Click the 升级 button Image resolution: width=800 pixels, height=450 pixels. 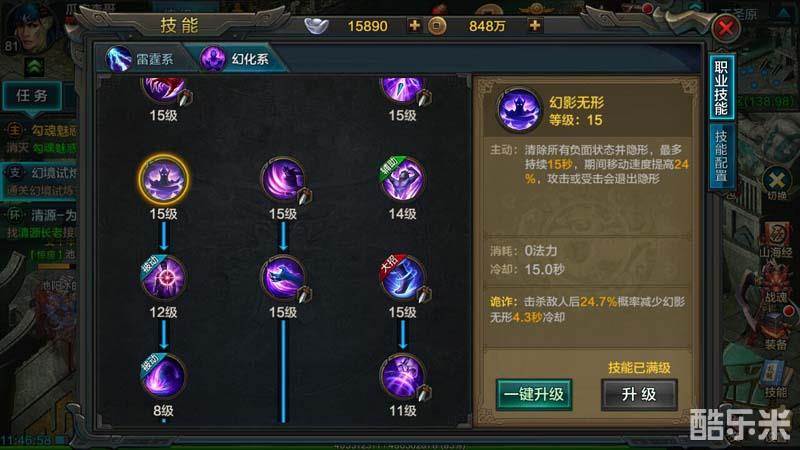tap(639, 394)
